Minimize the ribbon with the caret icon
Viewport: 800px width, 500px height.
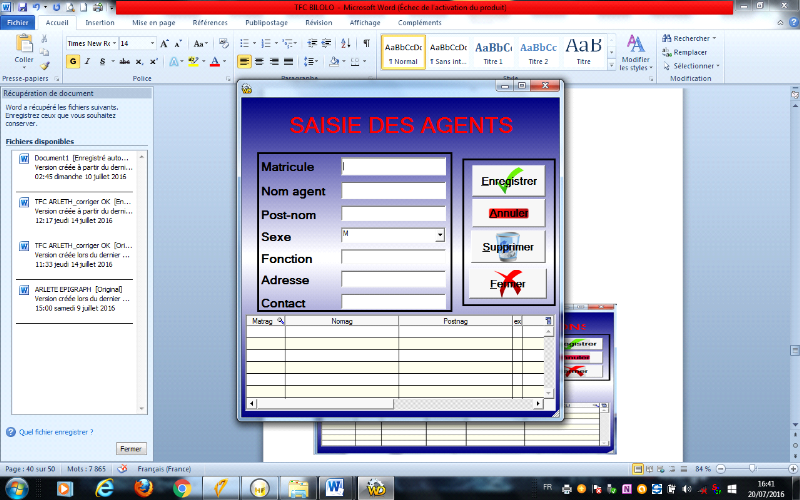[780, 22]
